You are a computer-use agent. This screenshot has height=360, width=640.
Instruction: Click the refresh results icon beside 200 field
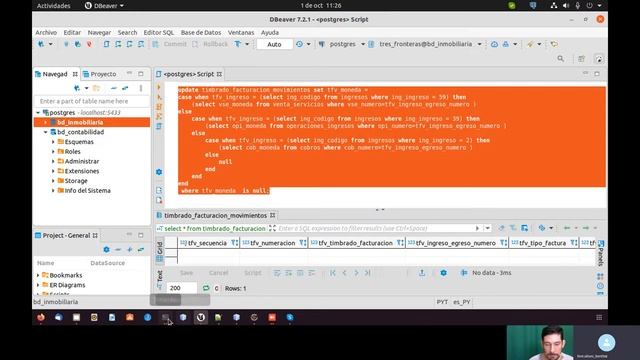click(x=206, y=288)
